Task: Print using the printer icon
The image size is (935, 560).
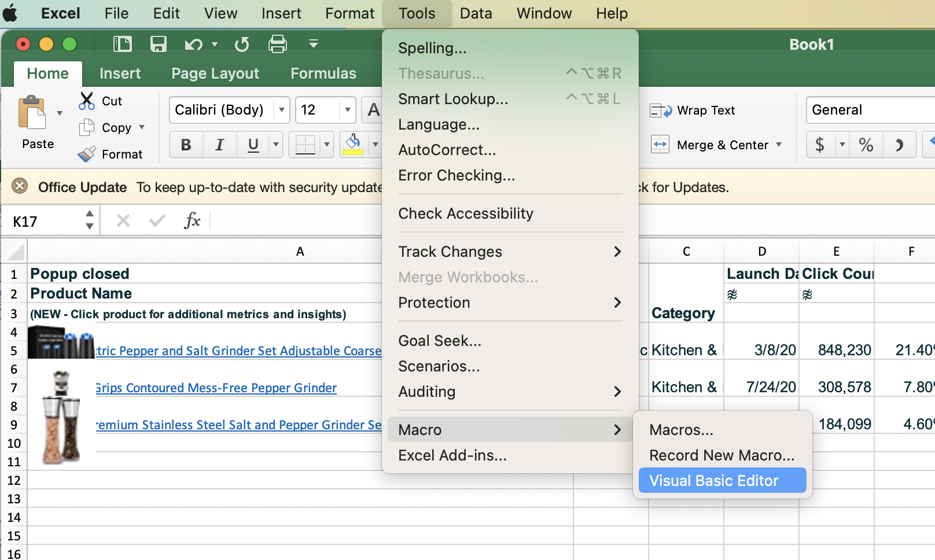Action: pos(278,44)
